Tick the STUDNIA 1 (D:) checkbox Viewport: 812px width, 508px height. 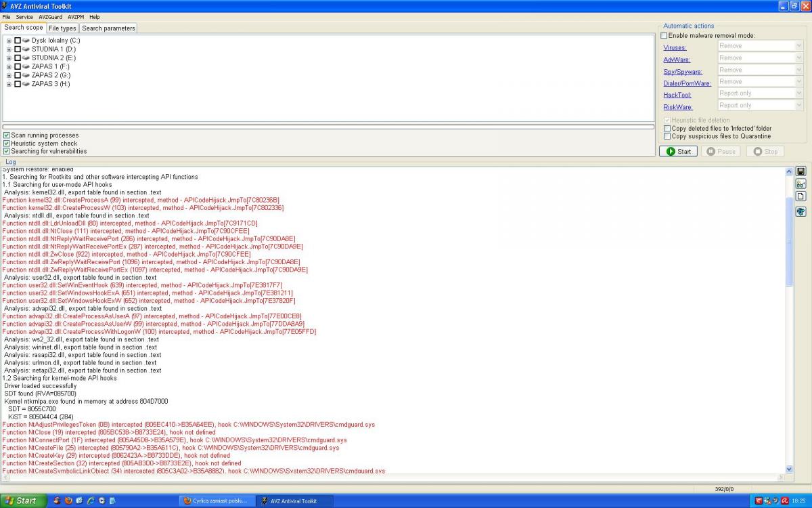coord(18,49)
